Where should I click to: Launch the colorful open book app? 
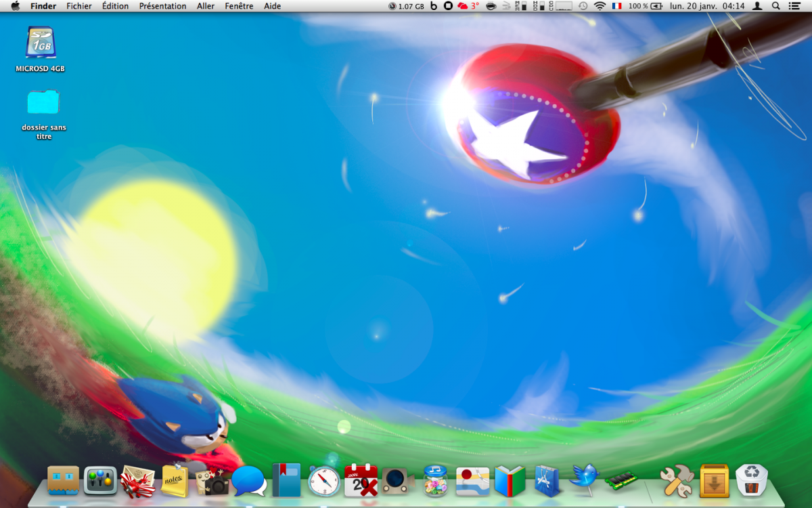click(x=510, y=481)
